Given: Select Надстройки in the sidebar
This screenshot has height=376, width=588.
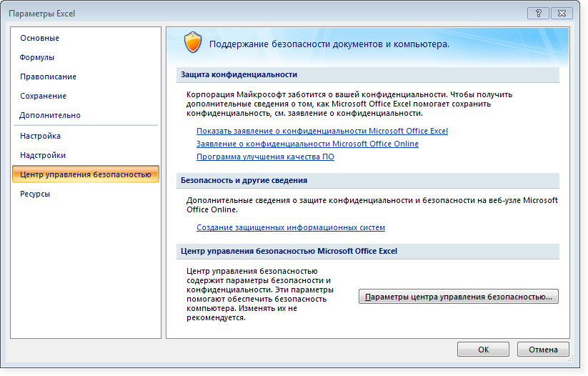Looking at the screenshot, I should [43, 155].
